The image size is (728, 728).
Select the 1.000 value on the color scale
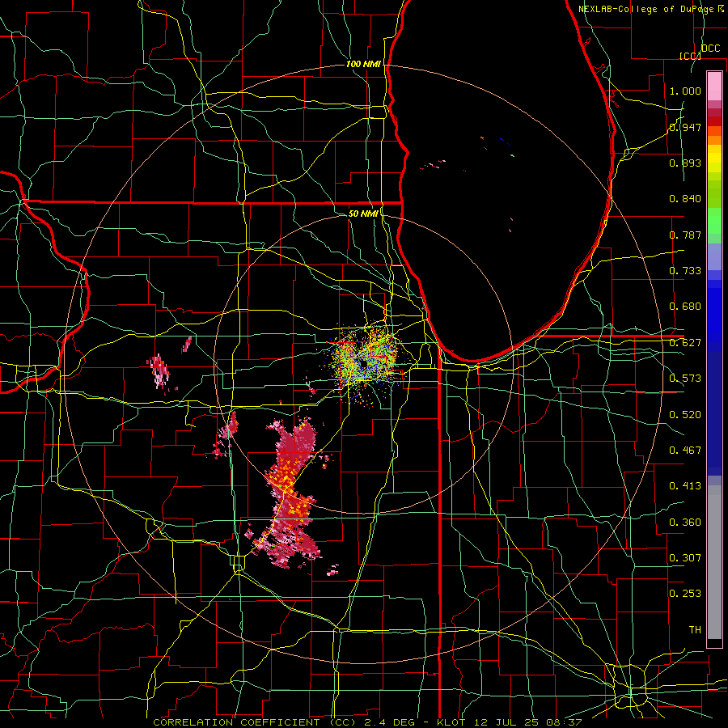(685, 91)
